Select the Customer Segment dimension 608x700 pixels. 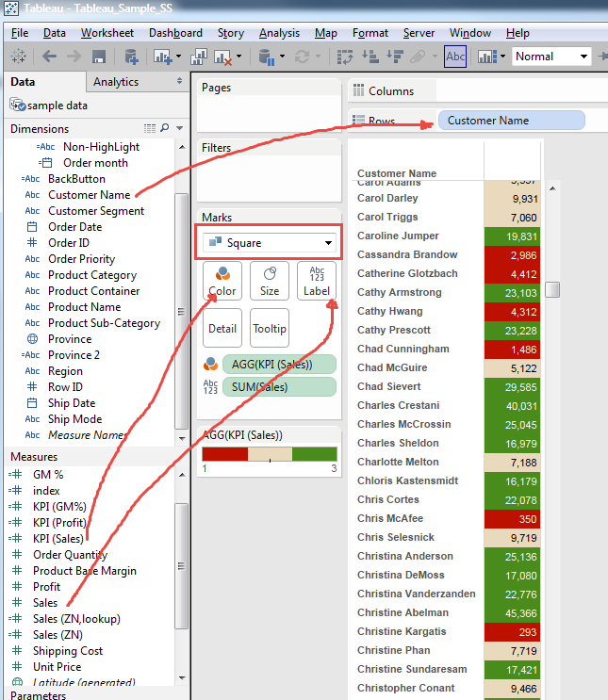[96, 211]
